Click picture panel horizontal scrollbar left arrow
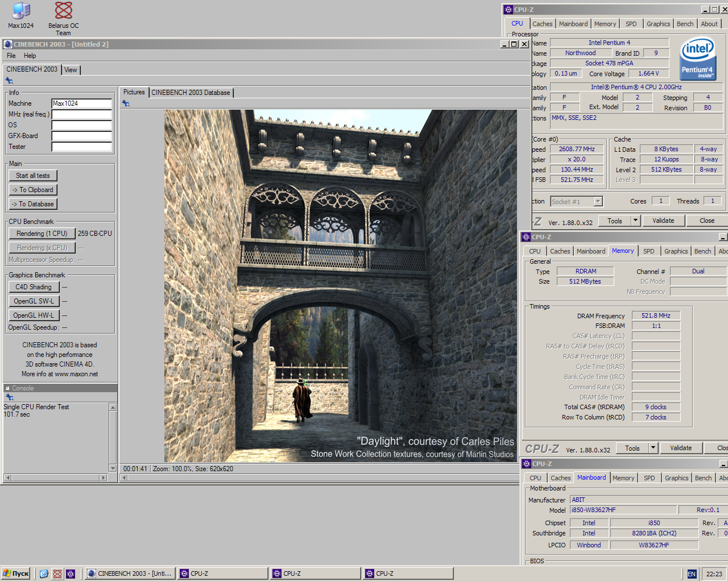Screen dimensions: 728x582 123,477
